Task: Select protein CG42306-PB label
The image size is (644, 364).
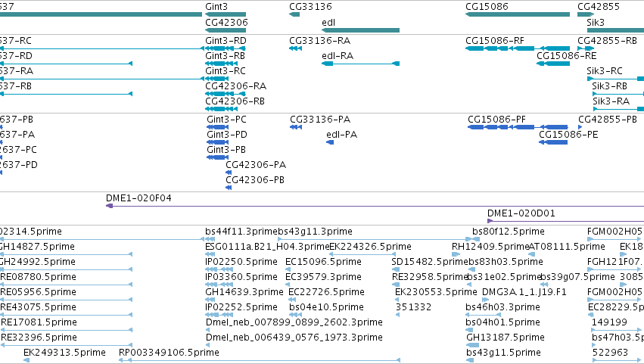Action: (x=255, y=180)
